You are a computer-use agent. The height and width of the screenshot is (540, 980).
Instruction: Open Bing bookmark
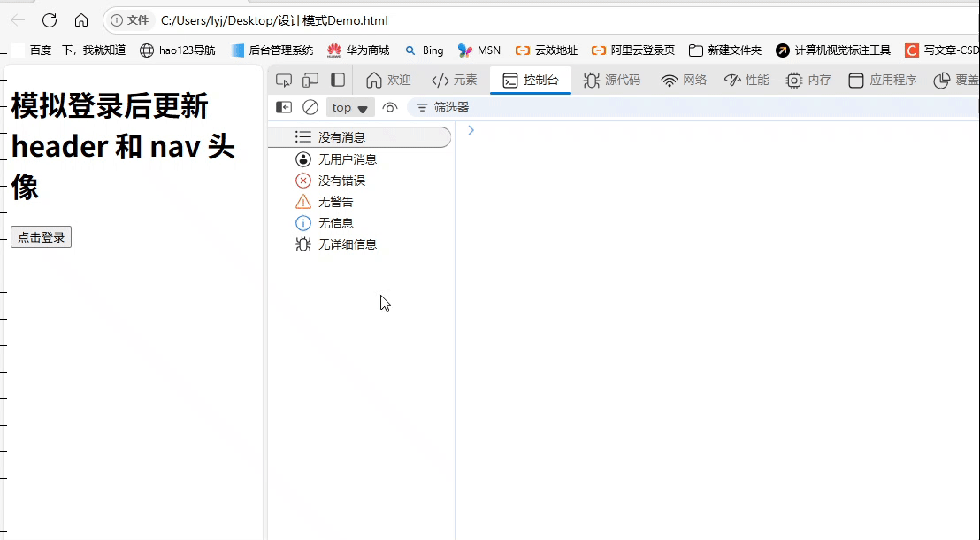point(424,50)
